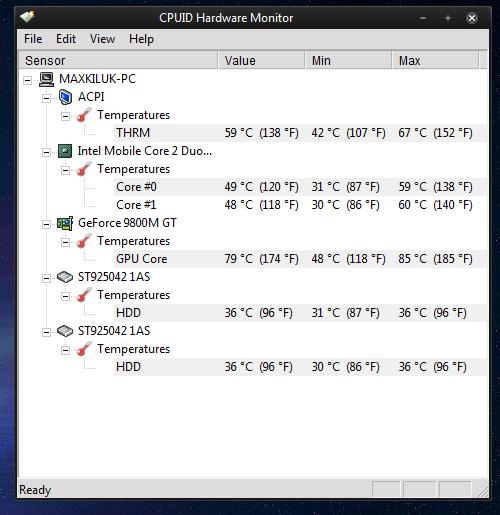Close the CPUID Hardware Monitor window
Viewport: 500px width, 515px height.
[x=472, y=18]
